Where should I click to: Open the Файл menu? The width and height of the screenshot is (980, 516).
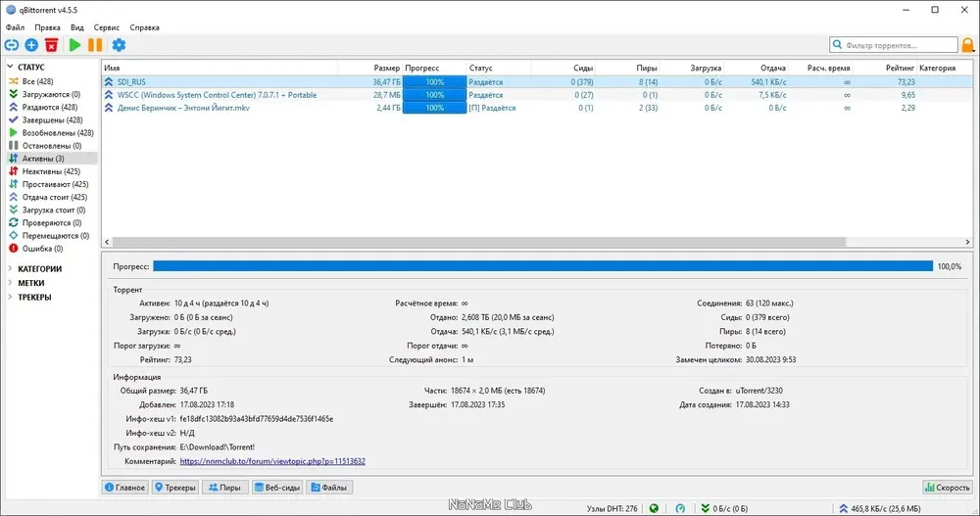click(15, 27)
